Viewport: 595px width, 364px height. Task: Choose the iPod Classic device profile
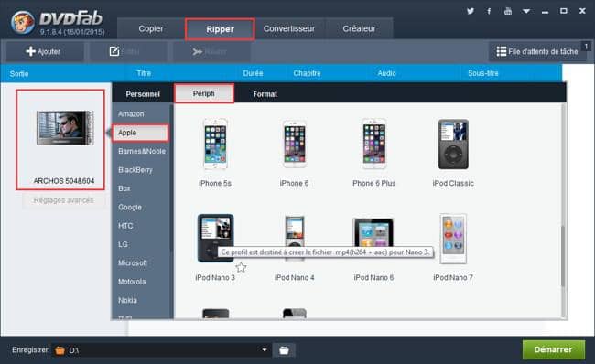(453, 153)
